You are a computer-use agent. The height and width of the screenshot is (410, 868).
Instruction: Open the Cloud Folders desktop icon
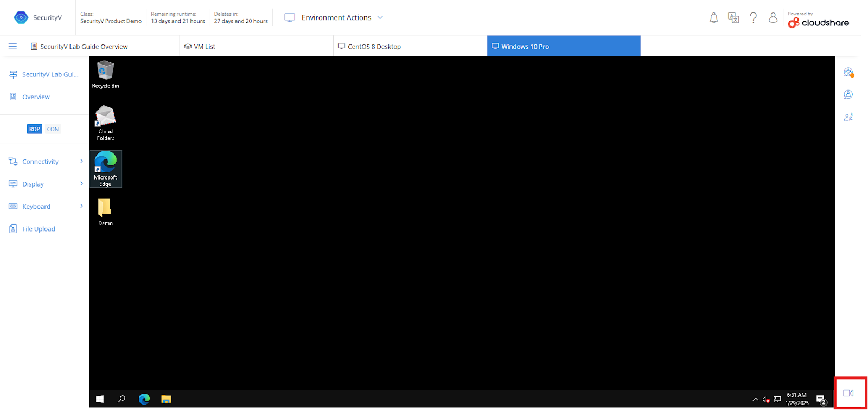(x=105, y=123)
